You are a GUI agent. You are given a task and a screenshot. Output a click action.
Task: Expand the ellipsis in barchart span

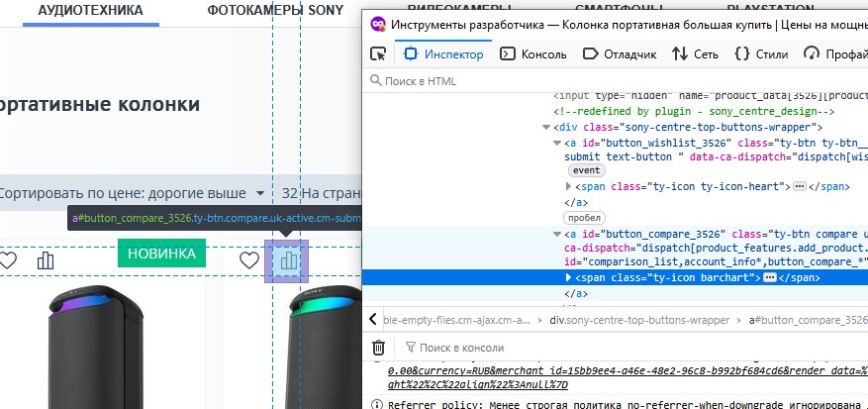pyautogui.click(x=770, y=278)
